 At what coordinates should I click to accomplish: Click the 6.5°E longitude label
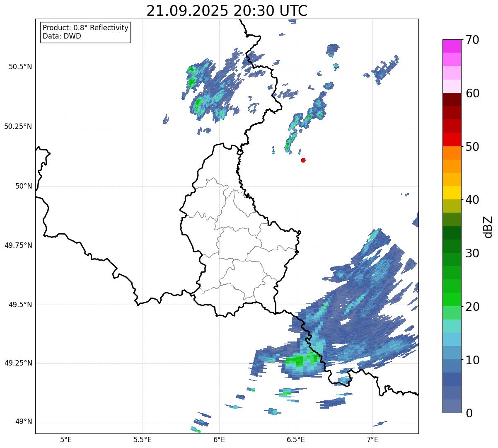(296, 439)
